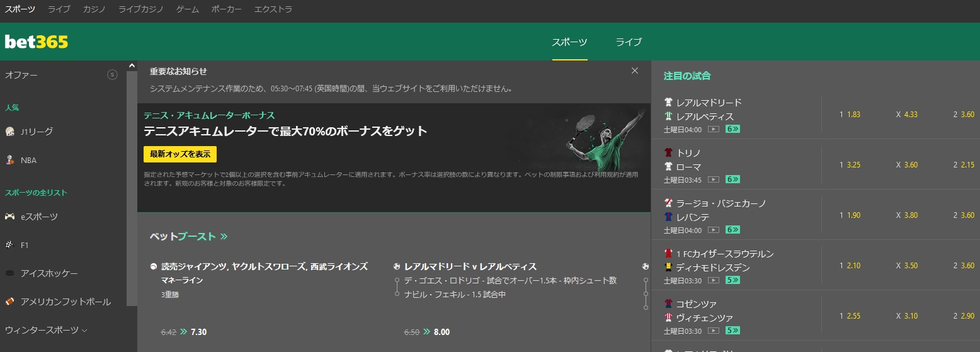Screen dimensions: 980x352
Task: Open 6 bet boosts badge for トリノ match
Action: 732,179
